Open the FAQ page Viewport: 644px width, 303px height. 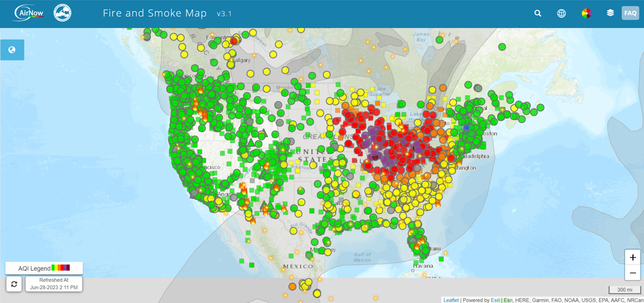(630, 13)
